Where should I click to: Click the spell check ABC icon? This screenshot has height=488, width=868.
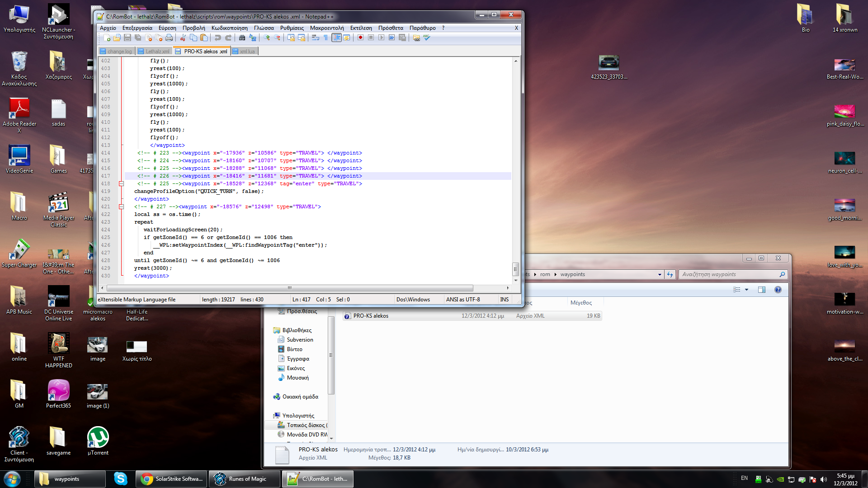(x=427, y=38)
